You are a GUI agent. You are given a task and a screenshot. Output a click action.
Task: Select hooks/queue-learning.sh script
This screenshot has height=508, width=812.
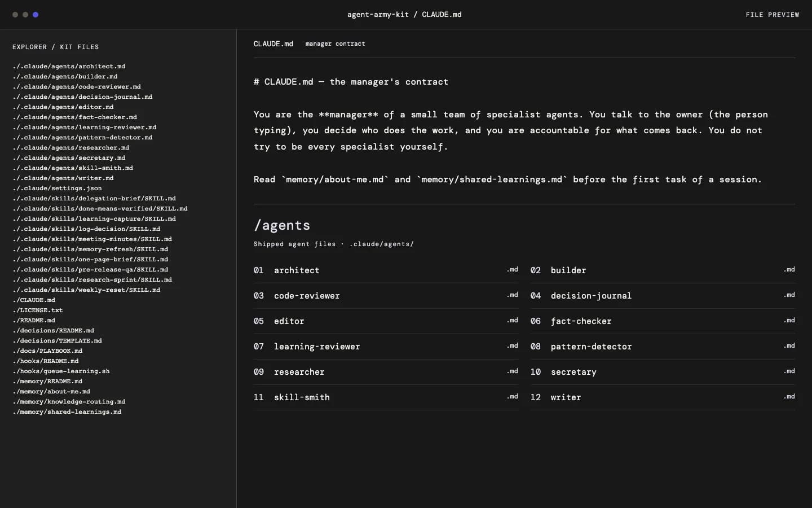pyautogui.click(x=61, y=371)
